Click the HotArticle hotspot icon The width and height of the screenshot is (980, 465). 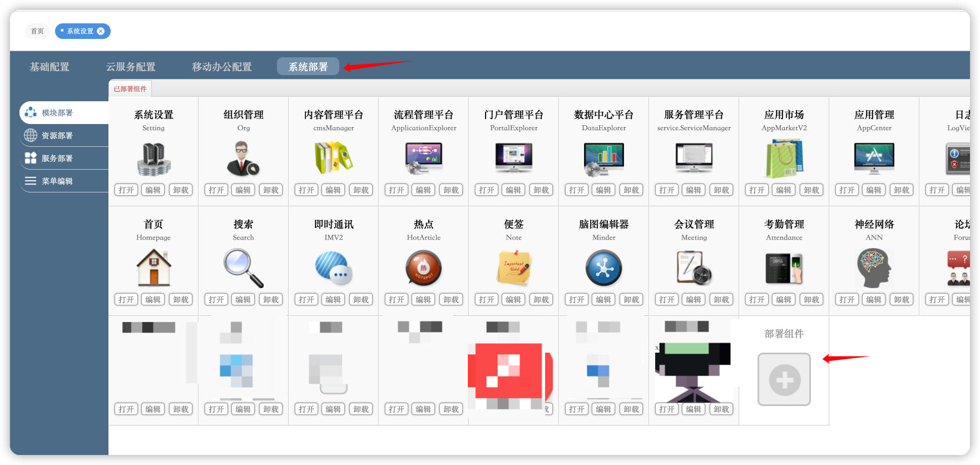pyautogui.click(x=423, y=268)
